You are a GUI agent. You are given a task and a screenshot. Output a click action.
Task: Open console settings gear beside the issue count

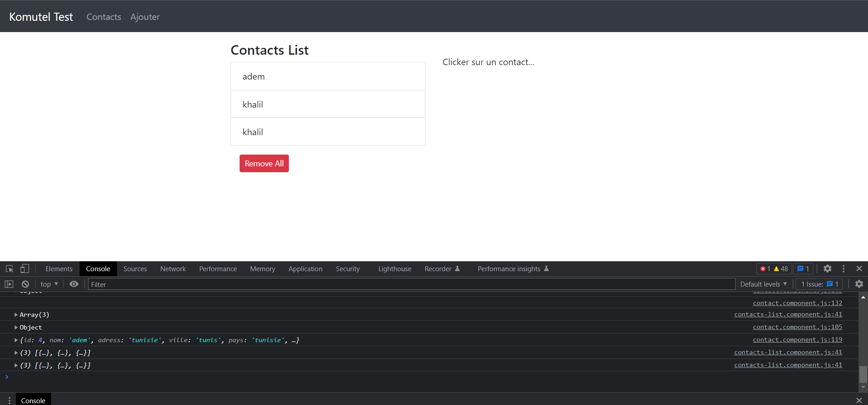[x=859, y=284]
